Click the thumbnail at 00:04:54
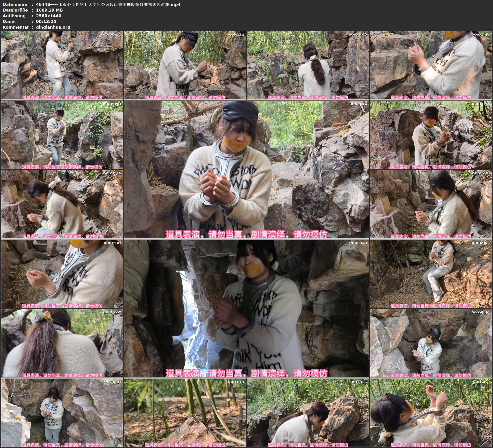Image resolution: width=493 pixels, height=448 pixels. (431, 135)
